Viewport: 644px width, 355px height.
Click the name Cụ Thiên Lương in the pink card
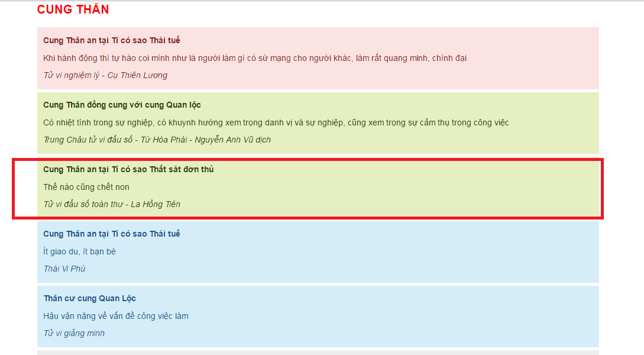[137, 75]
